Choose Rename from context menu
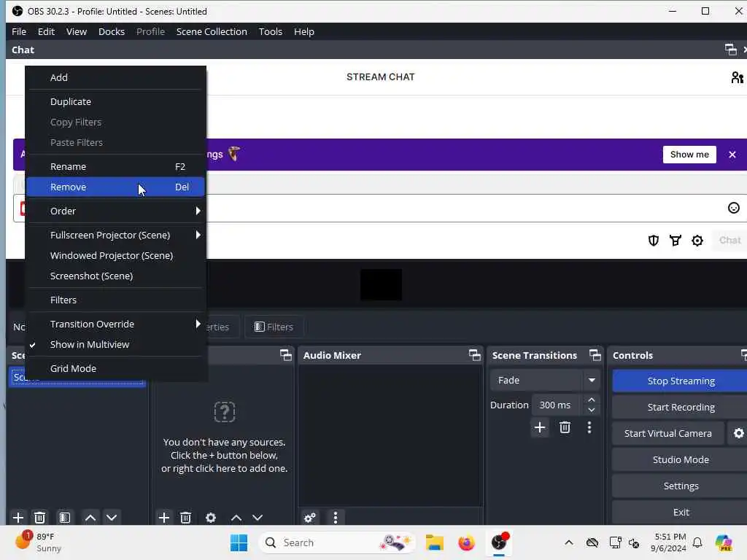747x560 pixels. coord(116,167)
